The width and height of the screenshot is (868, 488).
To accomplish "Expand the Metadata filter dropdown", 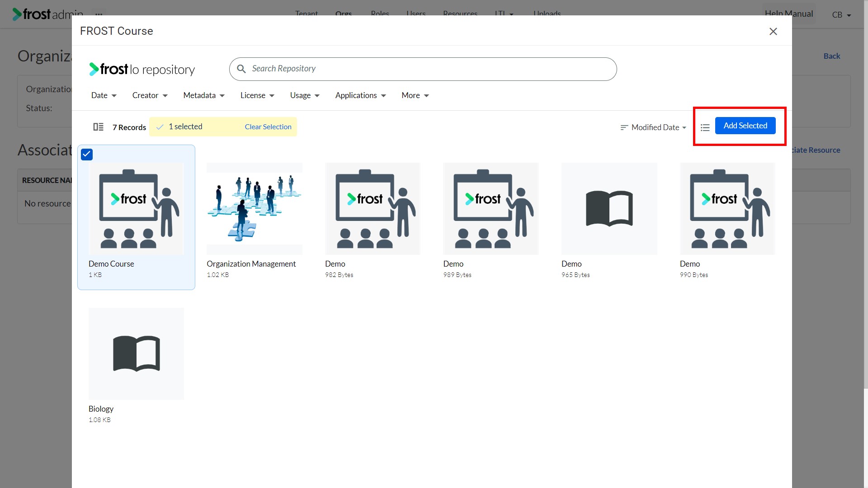I will [x=204, y=95].
